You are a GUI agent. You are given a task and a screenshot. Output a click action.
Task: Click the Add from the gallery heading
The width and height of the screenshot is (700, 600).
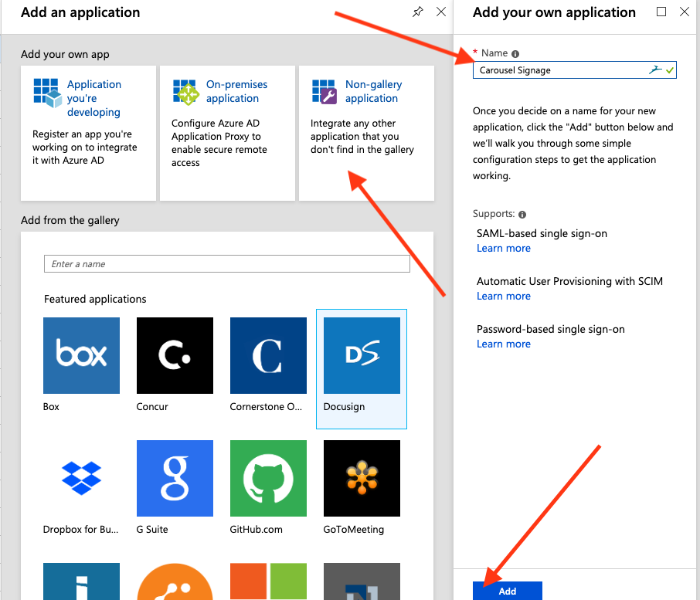[70, 220]
